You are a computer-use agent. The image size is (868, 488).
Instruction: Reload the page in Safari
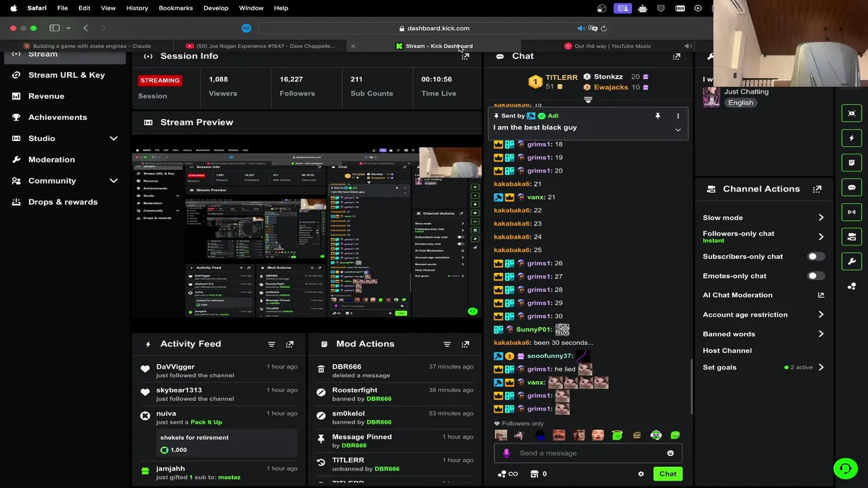coord(604,28)
